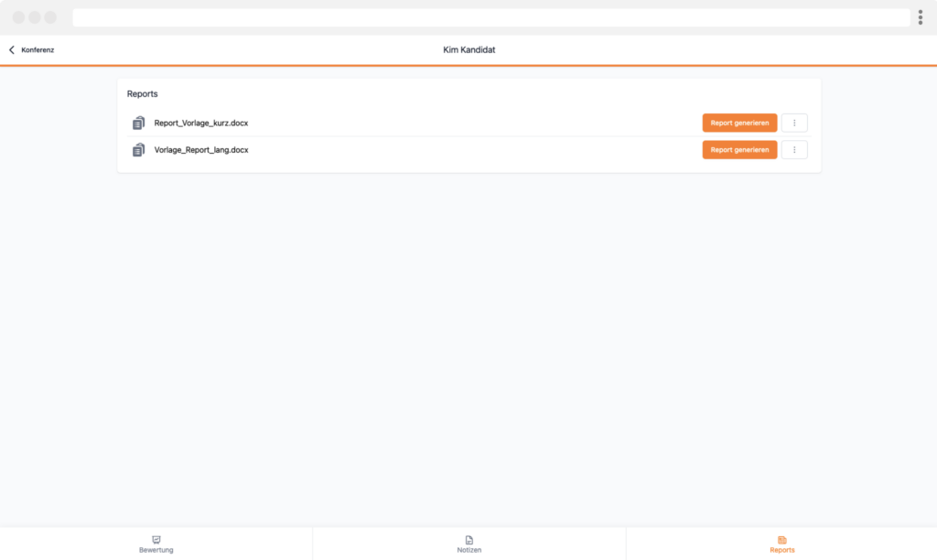Select the Report_Vorlage_kurz.docx file name
The height and width of the screenshot is (560, 937).
click(200, 124)
